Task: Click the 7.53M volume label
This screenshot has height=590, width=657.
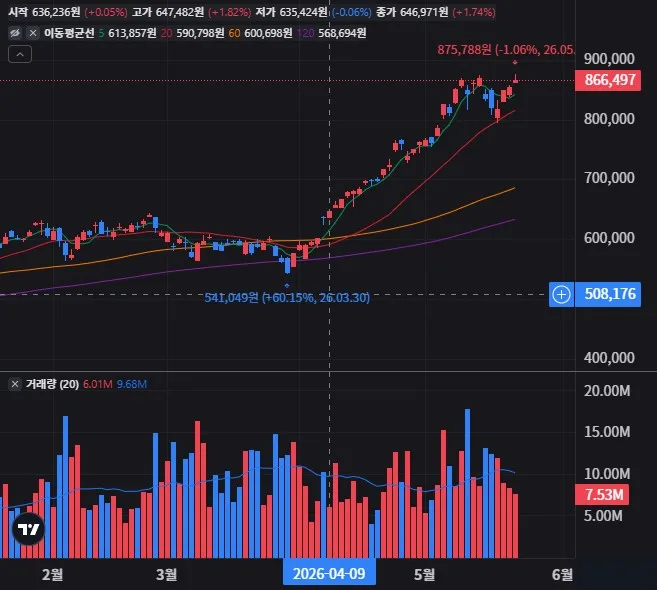Action: tap(602, 494)
